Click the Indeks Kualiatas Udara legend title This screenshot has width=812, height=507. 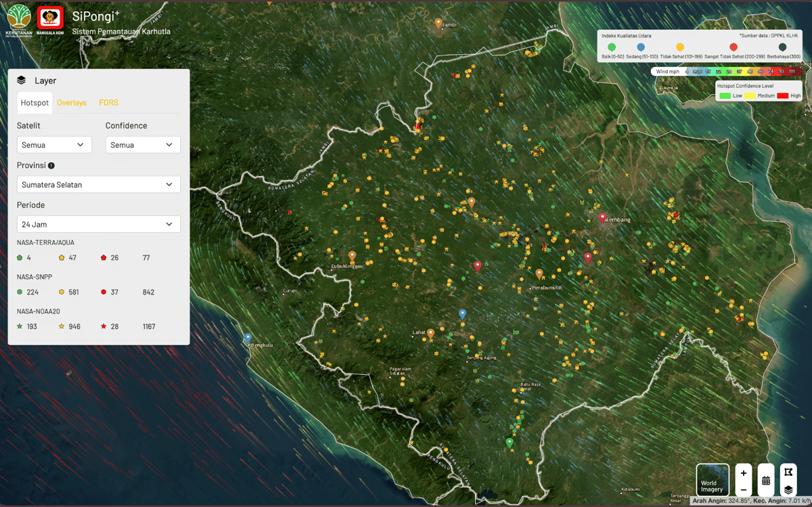tap(626, 35)
